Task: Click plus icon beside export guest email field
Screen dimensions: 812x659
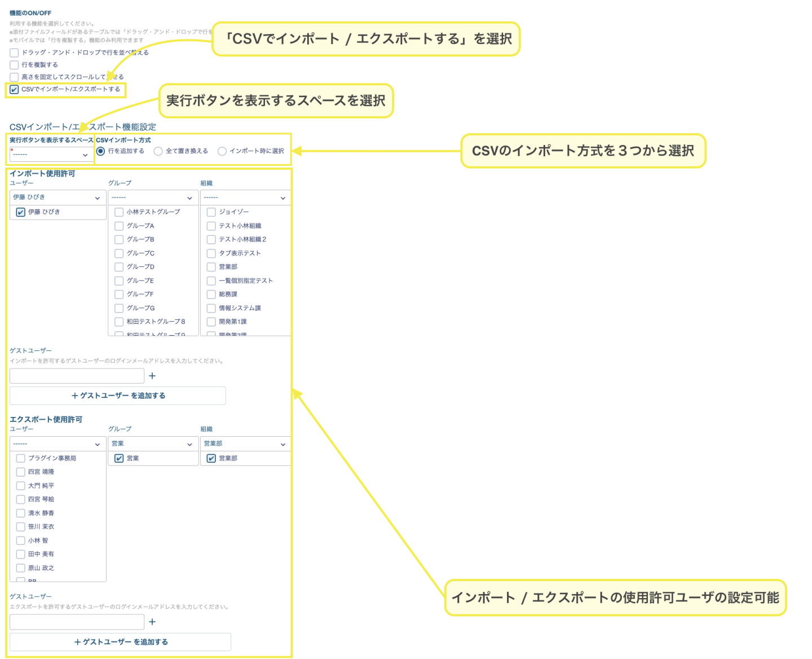Action: point(152,622)
